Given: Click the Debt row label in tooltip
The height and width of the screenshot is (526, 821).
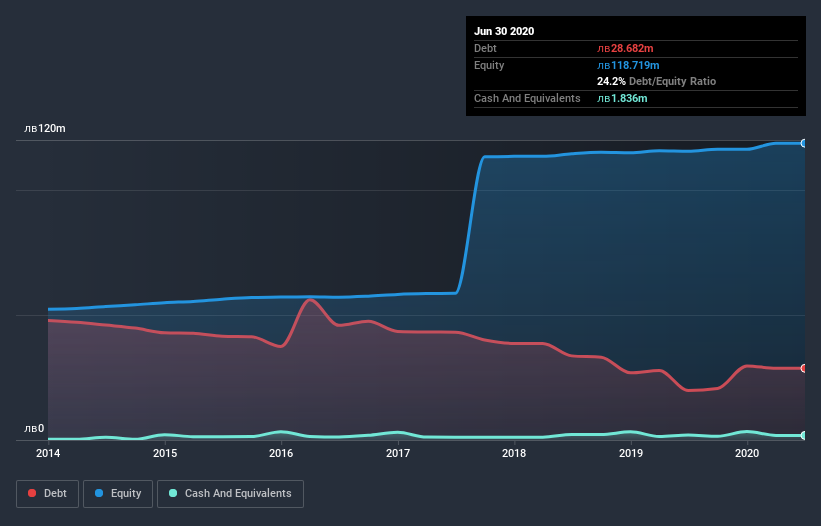Looking at the screenshot, I should tap(485, 48).
